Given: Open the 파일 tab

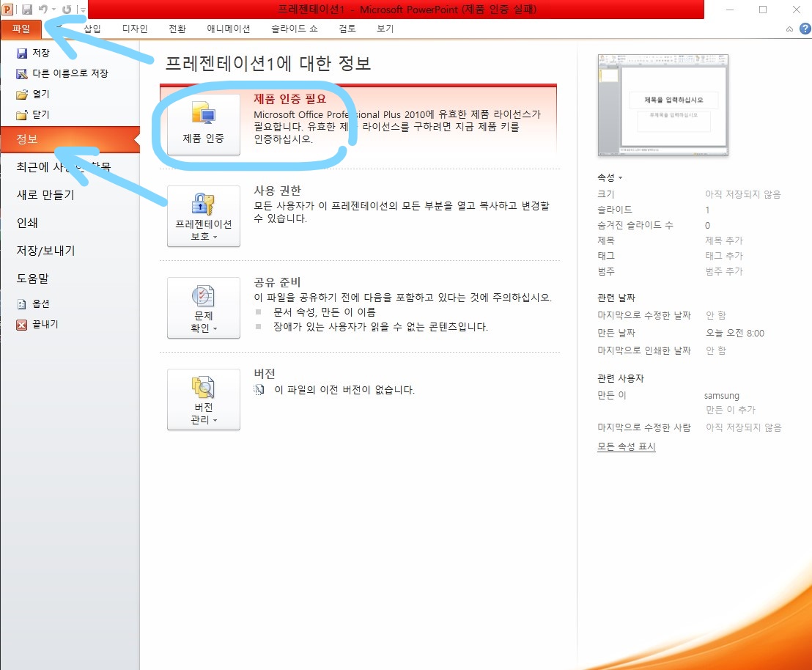Looking at the screenshot, I should pyautogui.click(x=21, y=29).
